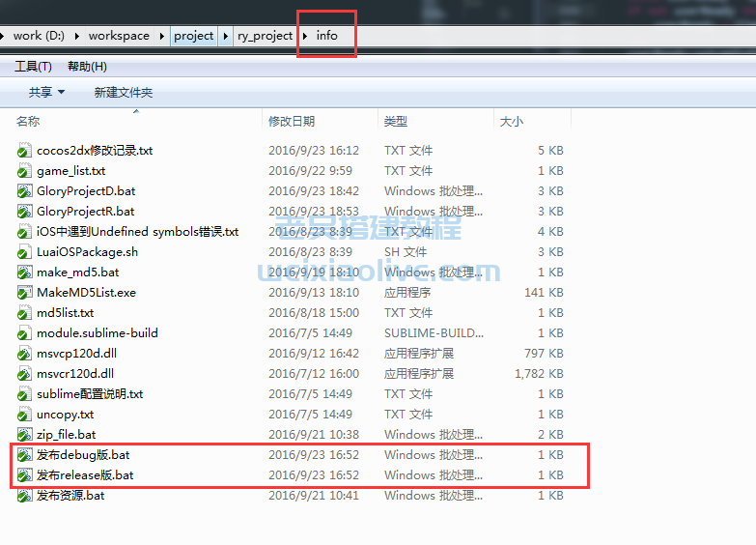Navigate to project folder in address bar
Viewport: 756px width, 545px height.
(193, 36)
